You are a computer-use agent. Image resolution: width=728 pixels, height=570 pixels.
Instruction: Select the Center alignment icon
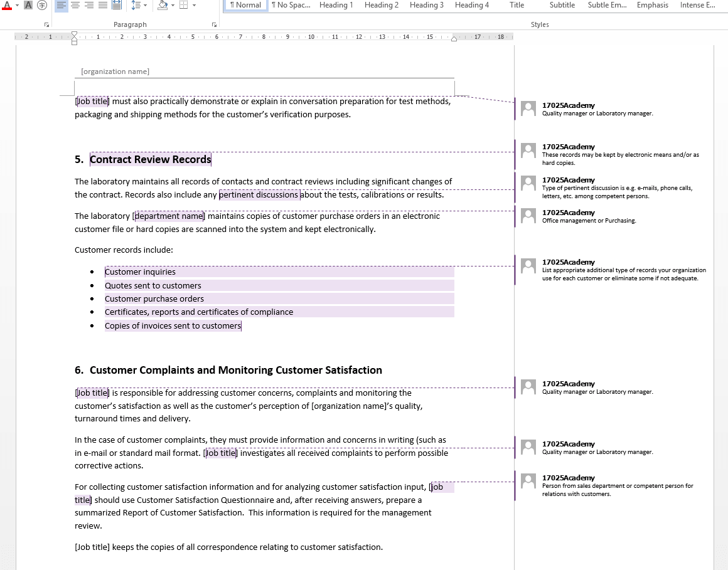pos(74,6)
